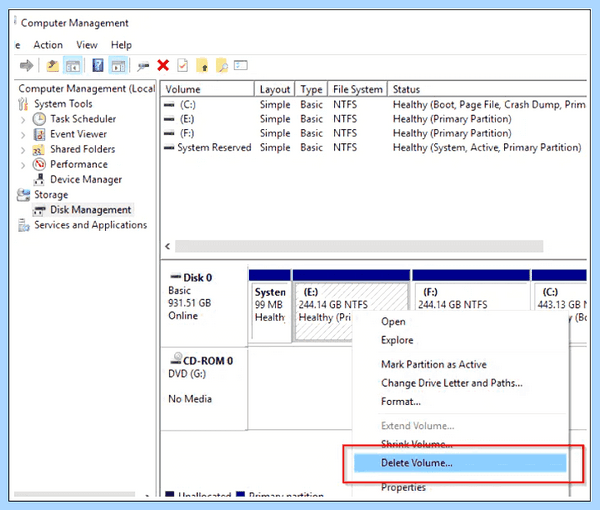
Task: Select the (E:) volume row
Action: coord(374,119)
